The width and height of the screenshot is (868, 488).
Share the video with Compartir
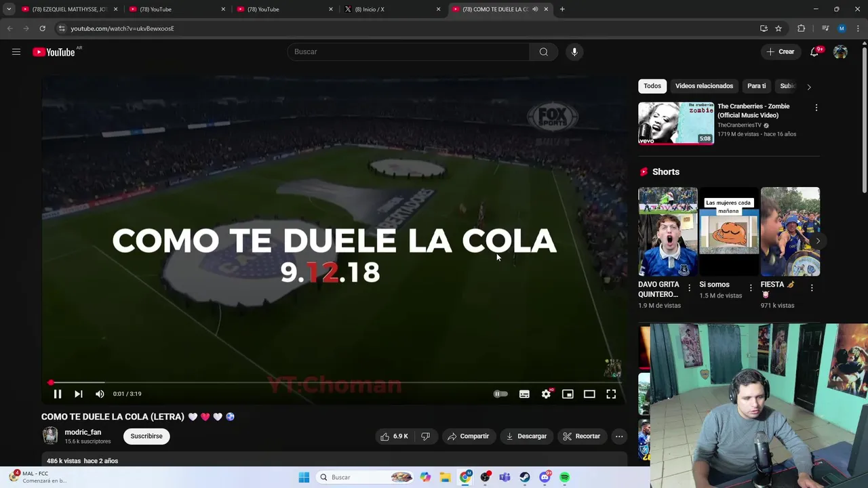point(468,436)
